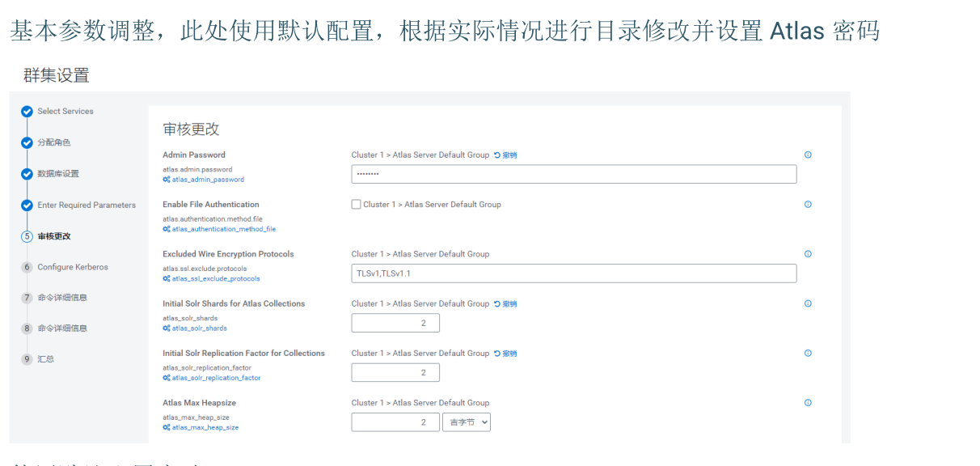Click the 审核更改 page heading

(191, 129)
